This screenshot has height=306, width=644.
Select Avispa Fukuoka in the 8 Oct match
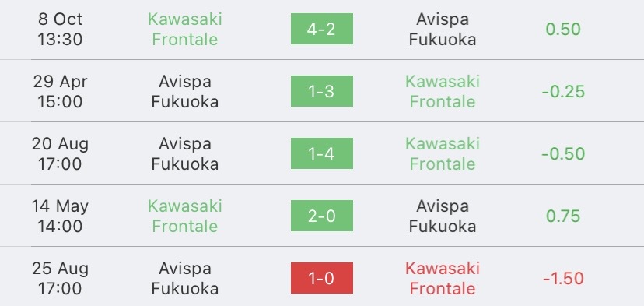pos(443,30)
